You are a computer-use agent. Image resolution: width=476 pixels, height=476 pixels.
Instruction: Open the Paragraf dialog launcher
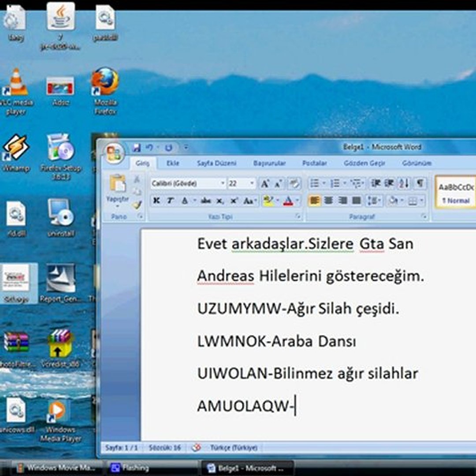pyautogui.click(x=424, y=216)
